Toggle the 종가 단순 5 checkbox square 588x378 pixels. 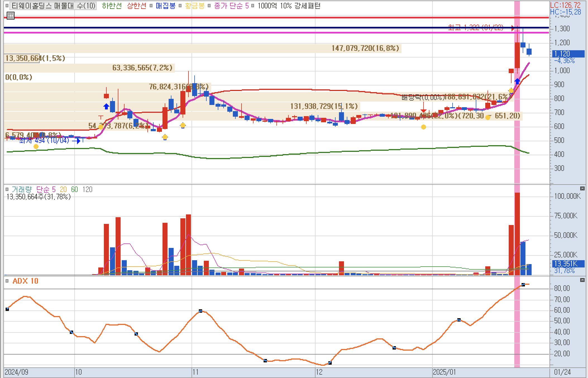tap(209, 6)
